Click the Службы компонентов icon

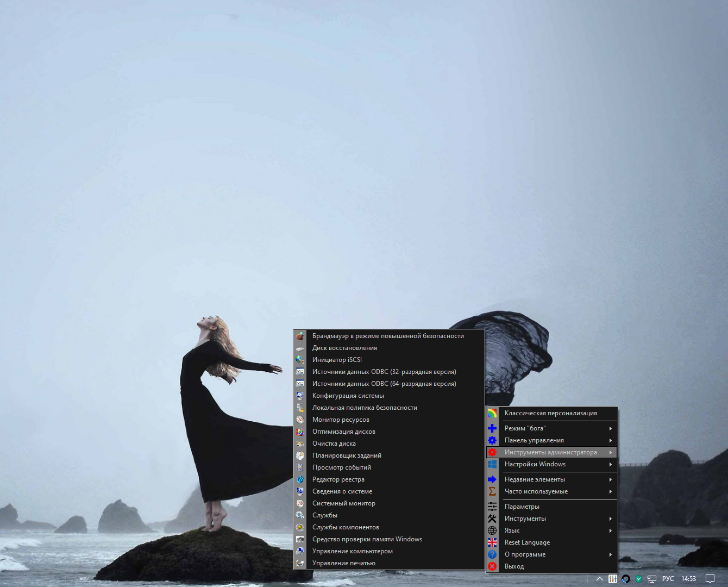click(x=300, y=527)
